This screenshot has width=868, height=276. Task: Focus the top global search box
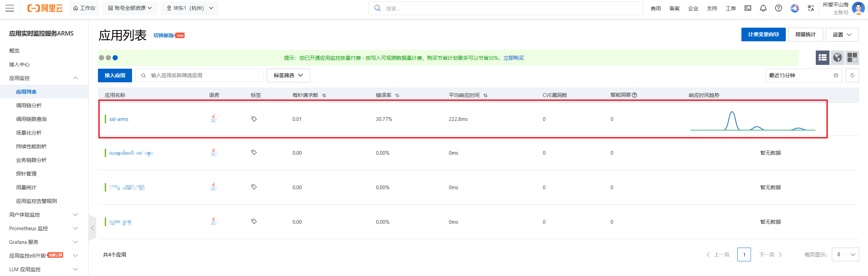coord(506,8)
